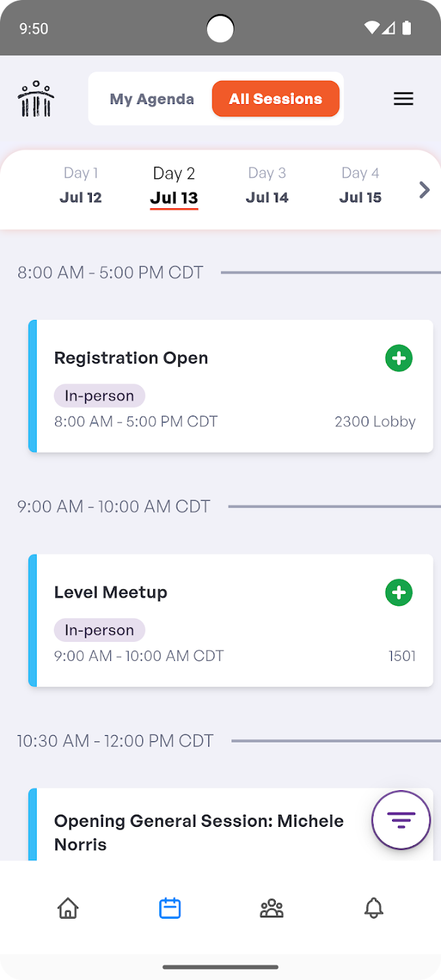
Task: Add Level Meetup to agenda
Action: click(399, 592)
